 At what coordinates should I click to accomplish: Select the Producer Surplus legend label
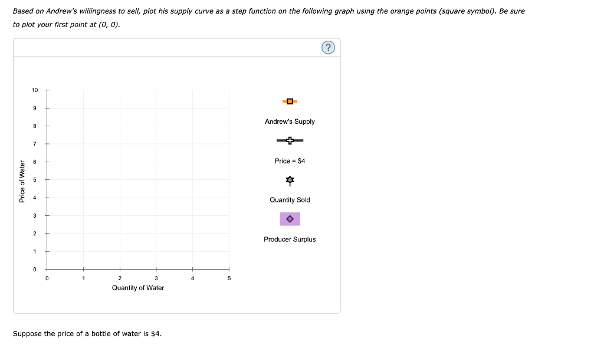click(290, 240)
